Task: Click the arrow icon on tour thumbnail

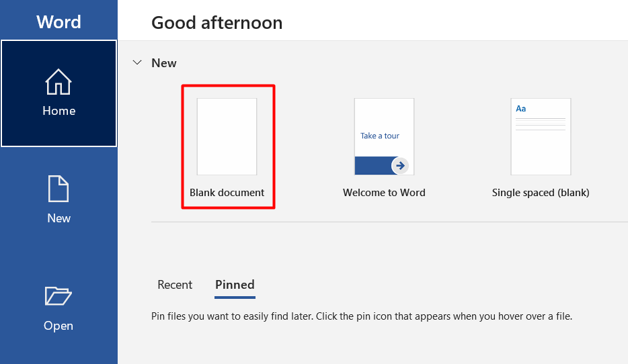Action: pyautogui.click(x=400, y=165)
